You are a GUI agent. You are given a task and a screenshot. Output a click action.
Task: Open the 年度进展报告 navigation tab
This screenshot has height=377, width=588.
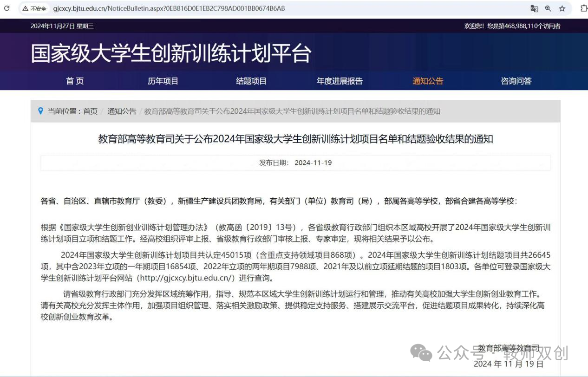pyautogui.click(x=340, y=81)
